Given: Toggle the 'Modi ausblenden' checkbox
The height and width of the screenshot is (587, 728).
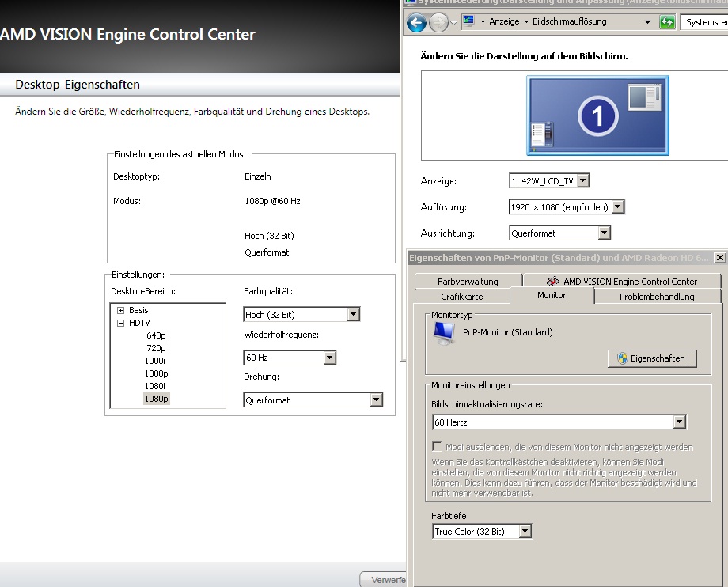Looking at the screenshot, I should [437, 446].
